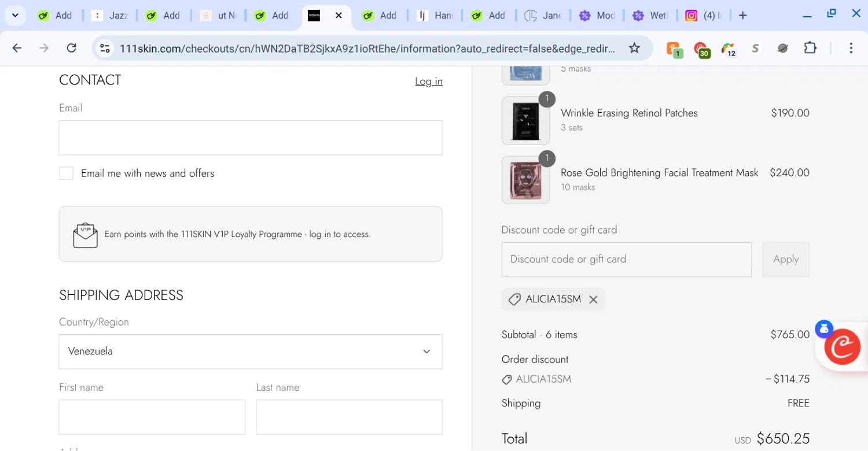The width and height of the screenshot is (868, 451).
Task: Expand the Country/Region Venezuela dropdown
Action: [x=251, y=352]
